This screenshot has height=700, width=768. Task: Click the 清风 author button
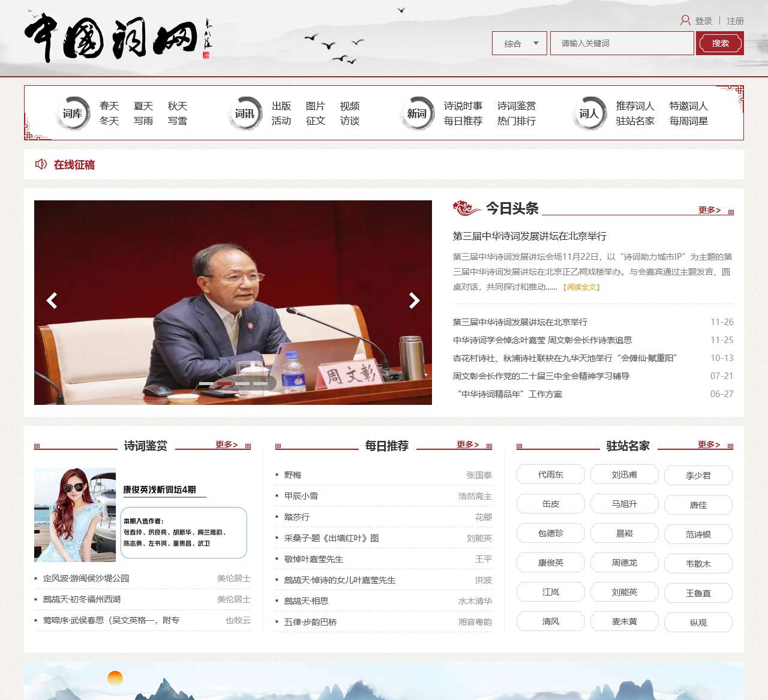coord(551,621)
